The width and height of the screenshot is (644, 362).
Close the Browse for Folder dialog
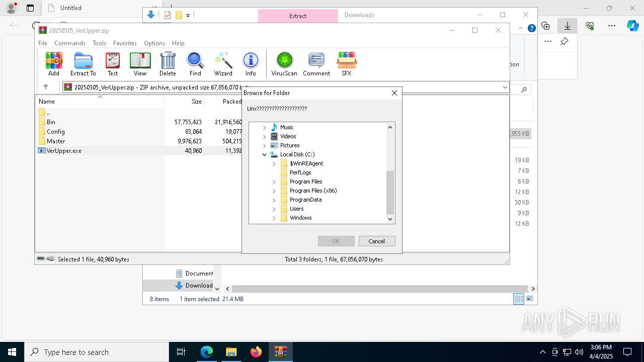[394, 93]
